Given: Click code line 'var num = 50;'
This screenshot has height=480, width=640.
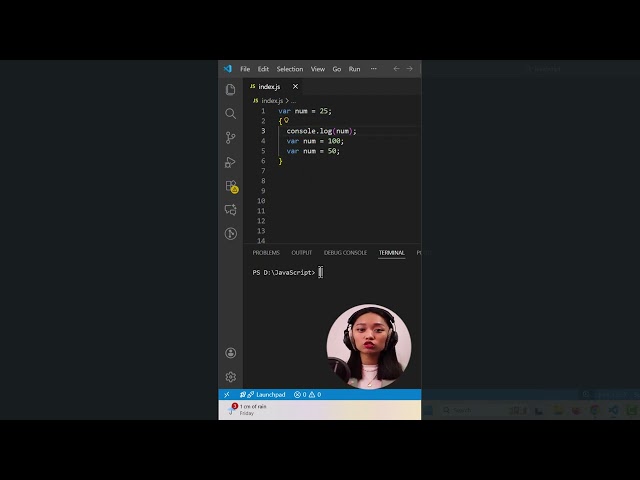Looking at the screenshot, I should click(313, 151).
